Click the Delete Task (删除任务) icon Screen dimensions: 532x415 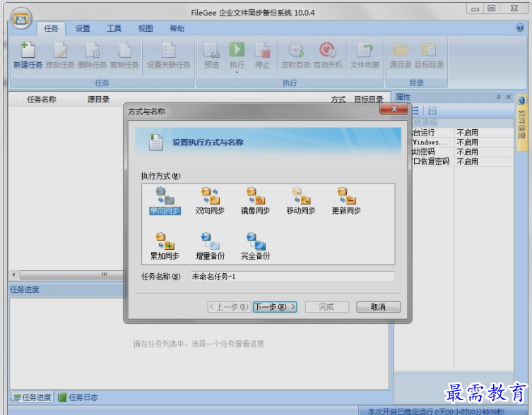tap(92, 55)
